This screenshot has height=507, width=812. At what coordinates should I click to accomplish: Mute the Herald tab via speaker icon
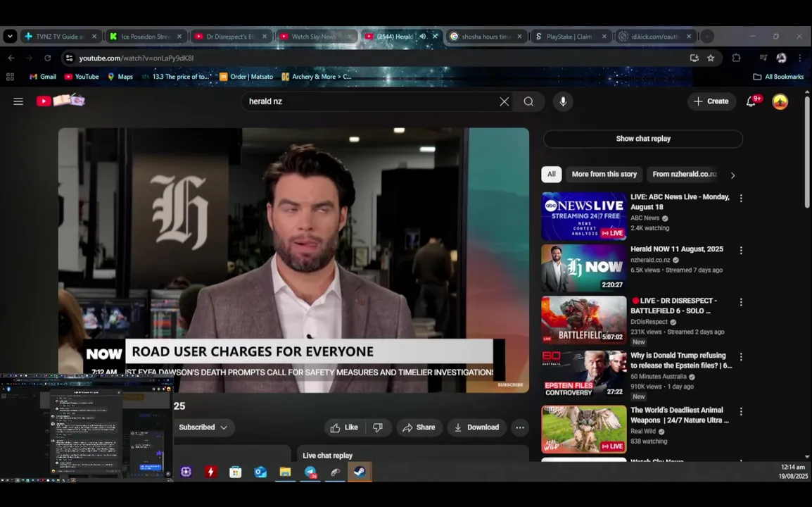tap(423, 37)
